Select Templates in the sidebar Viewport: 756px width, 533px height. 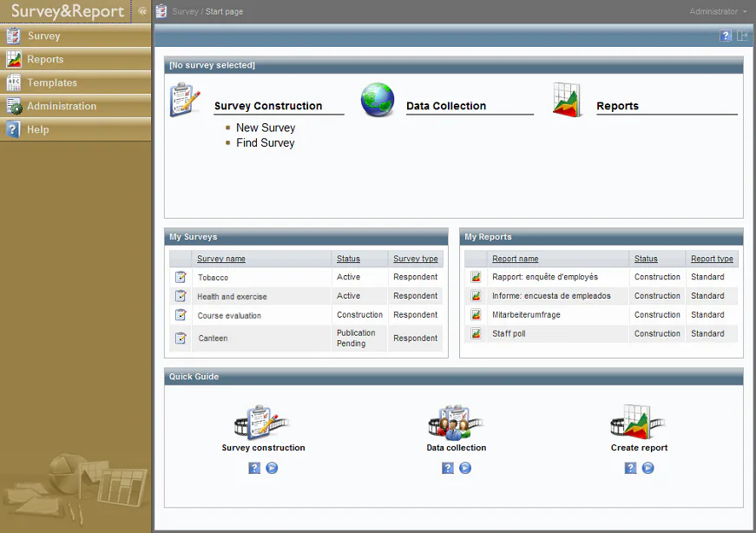pyautogui.click(x=76, y=83)
